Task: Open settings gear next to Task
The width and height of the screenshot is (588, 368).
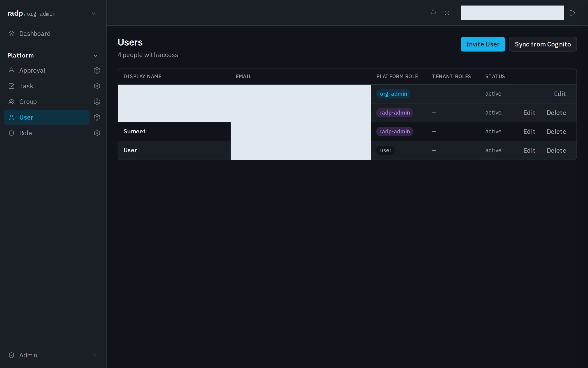Action: (97, 86)
